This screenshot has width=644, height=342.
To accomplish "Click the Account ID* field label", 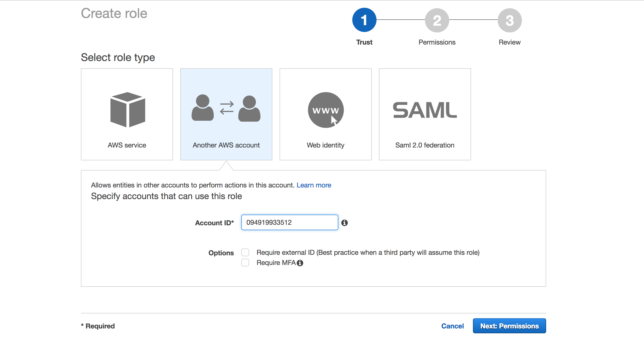I will tap(214, 223).
